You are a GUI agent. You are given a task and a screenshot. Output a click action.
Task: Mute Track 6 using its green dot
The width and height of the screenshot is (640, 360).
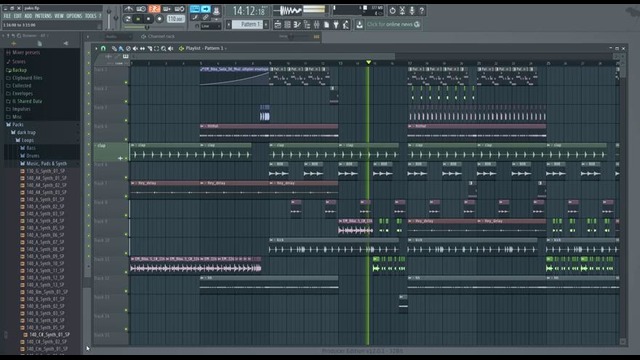click(x=126, y=178)
